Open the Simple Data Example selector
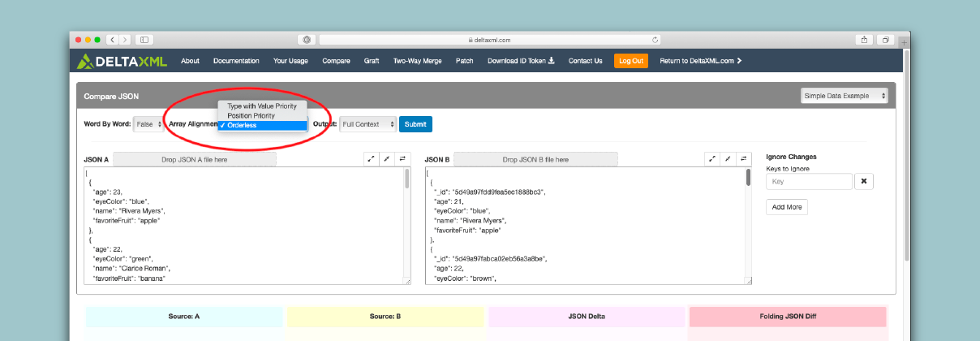The image size is (980, 341). [x=844, y=96]
